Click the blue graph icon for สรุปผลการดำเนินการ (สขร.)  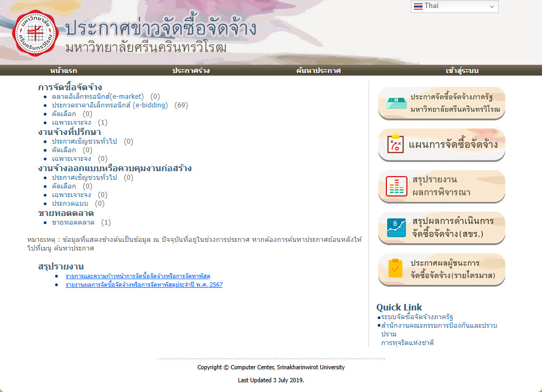[396, 228]
